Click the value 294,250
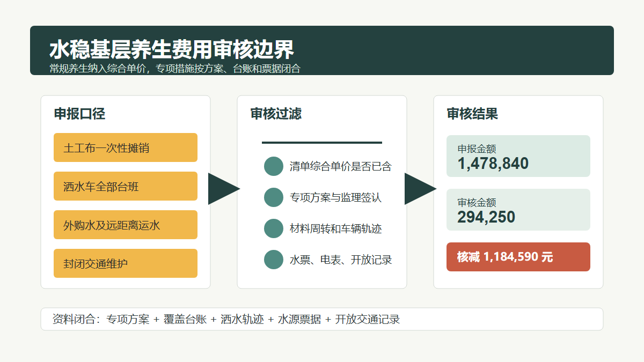Image resolution: width=644 pixels, height=362 pixels. [486, 217]
